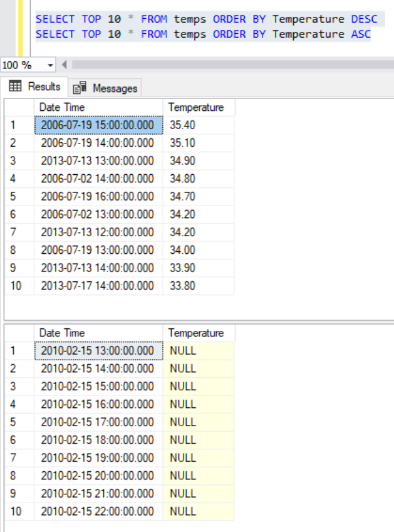The image size is (394, 532).
Task: Select cell 2010-02-15 22:00:00.000
Action: (x=98, y=512)
